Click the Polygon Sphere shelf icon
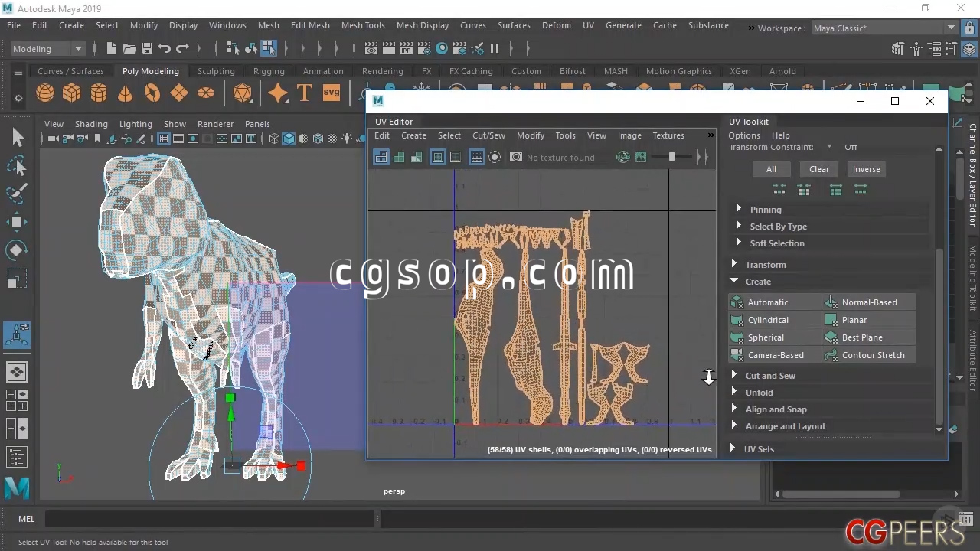Image resolution: width=980 pixels, height=551 pixels. pyautogui.click(x=45, y=93)
